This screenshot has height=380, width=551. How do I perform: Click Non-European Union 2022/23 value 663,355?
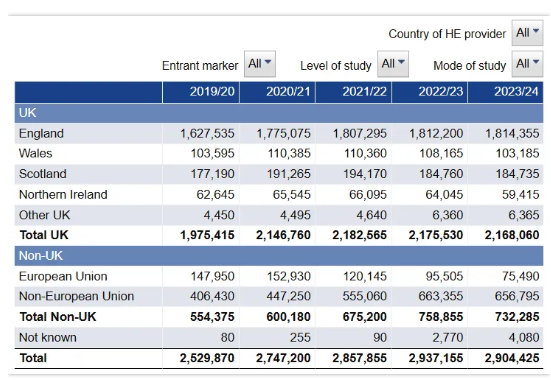(x=441, y=296)
